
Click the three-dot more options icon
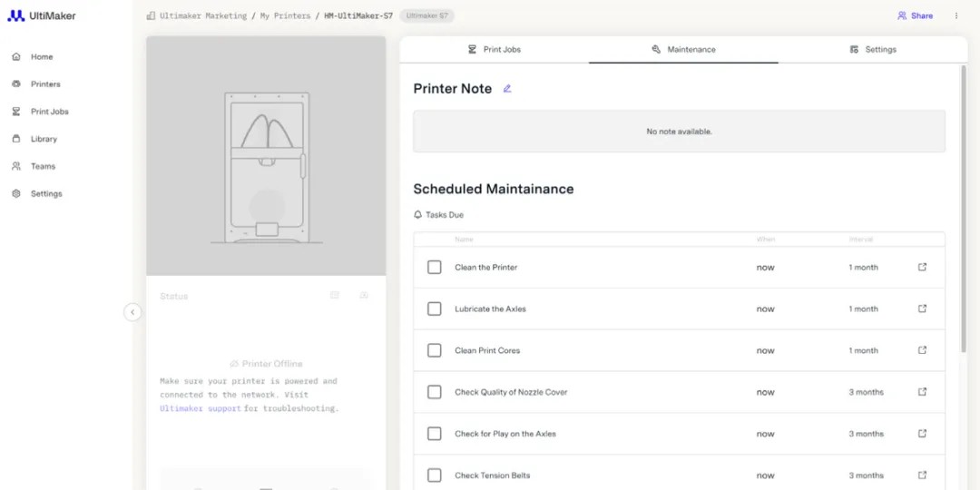[x=955, y=16]
